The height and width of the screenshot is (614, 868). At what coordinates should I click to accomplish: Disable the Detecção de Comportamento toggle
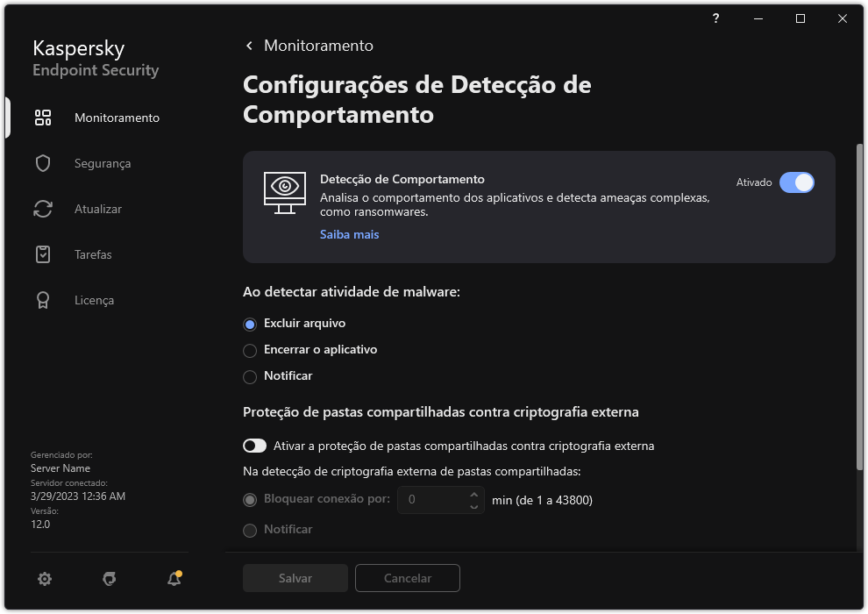pyautogui.click(x=799, y=182)
